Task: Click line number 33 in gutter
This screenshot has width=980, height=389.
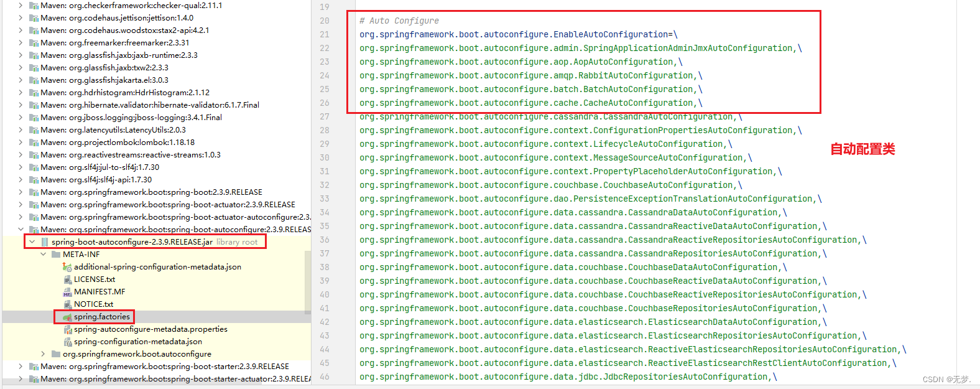Action: point(325,199)
